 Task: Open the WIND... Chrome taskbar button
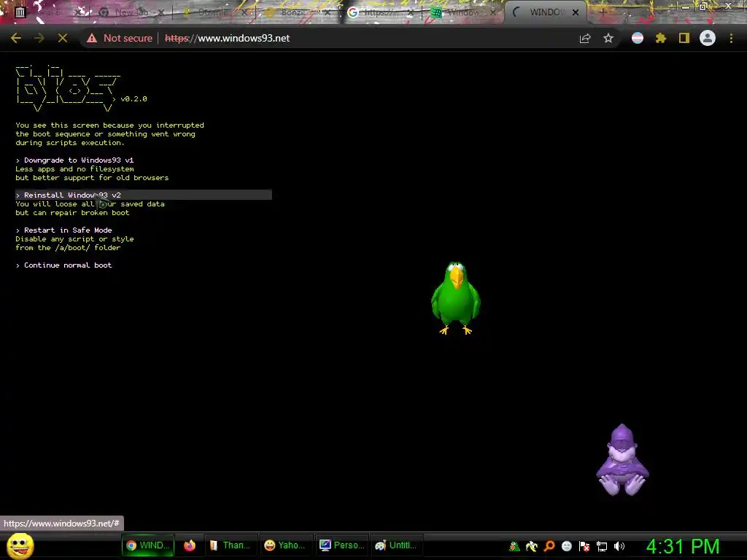coord(147,545)
